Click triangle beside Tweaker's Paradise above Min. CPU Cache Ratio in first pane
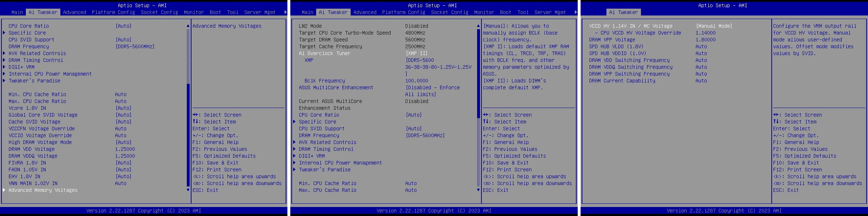 point(4,81)
